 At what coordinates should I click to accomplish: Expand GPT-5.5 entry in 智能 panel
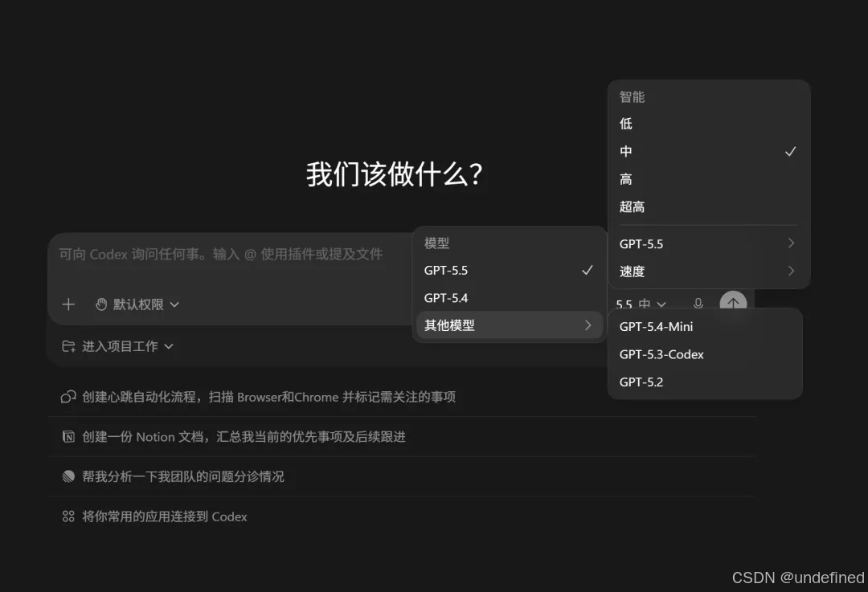pos(709,243)
